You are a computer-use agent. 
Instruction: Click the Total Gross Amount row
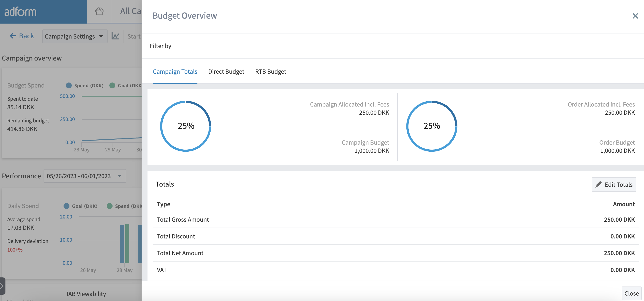click(x=396, y=219)
